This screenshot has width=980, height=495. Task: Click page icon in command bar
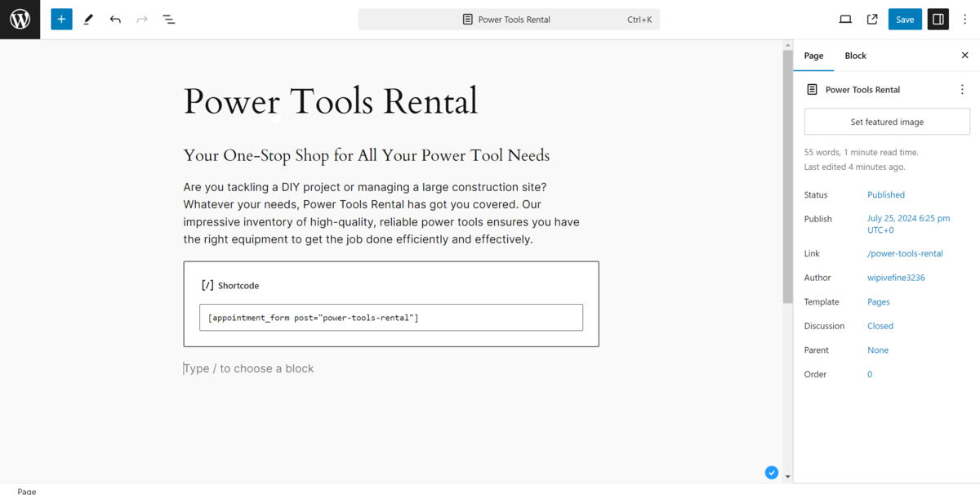coord(468,20)
